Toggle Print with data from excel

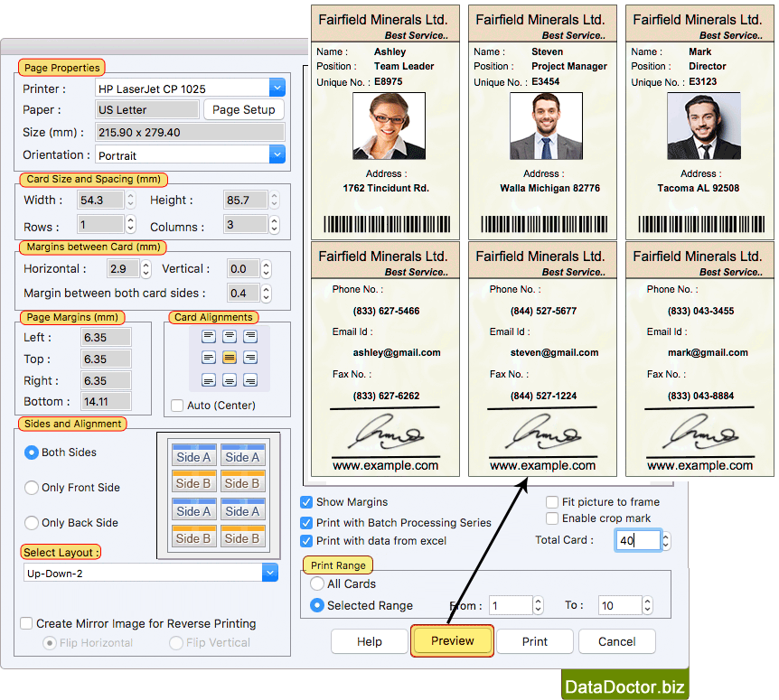tap(306, 541)
